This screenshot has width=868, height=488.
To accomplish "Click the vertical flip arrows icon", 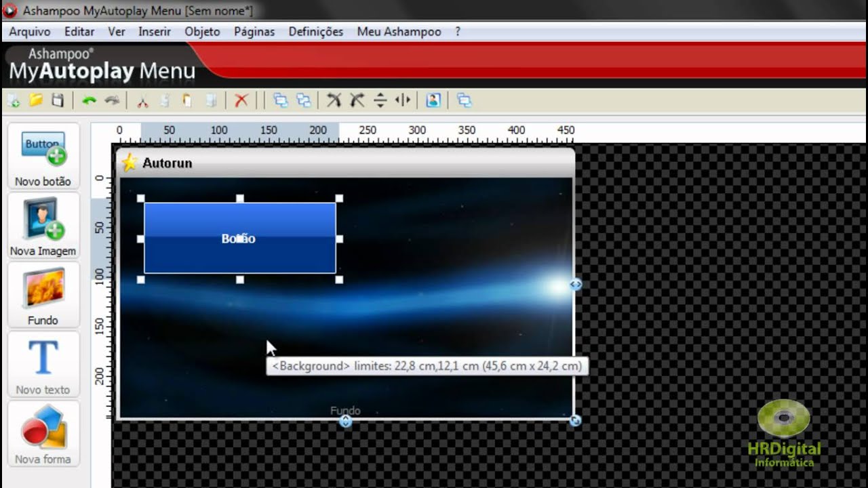I will click(380, 101).
